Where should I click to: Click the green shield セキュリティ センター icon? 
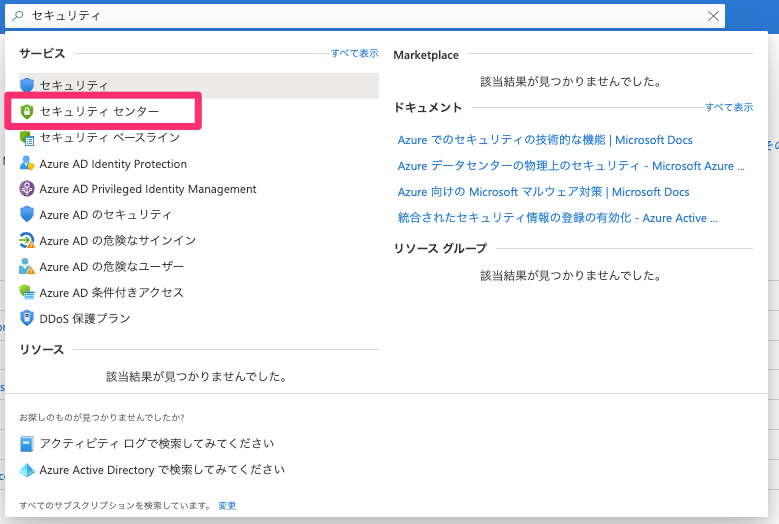point(27,111)
